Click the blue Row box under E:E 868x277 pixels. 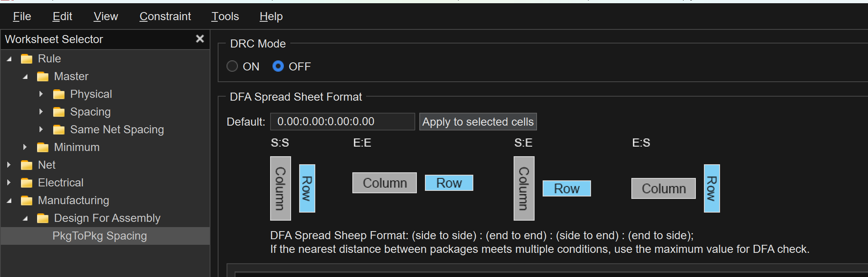click(x=449, y=183)
